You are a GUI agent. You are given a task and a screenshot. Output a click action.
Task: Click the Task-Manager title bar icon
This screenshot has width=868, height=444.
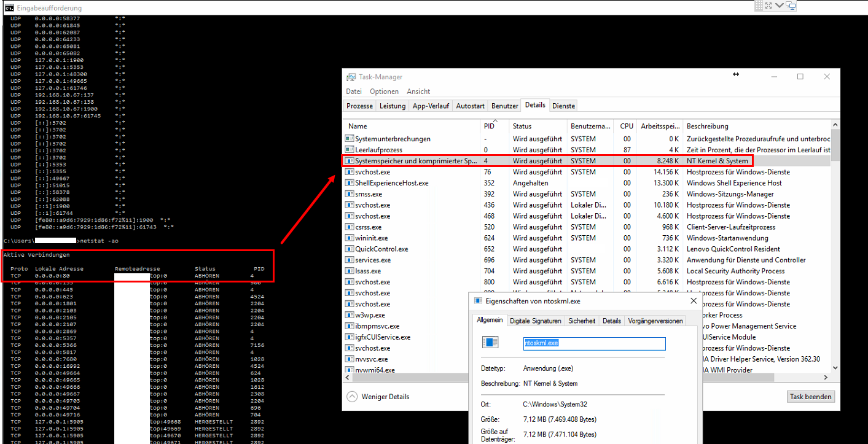coord(351,77)
